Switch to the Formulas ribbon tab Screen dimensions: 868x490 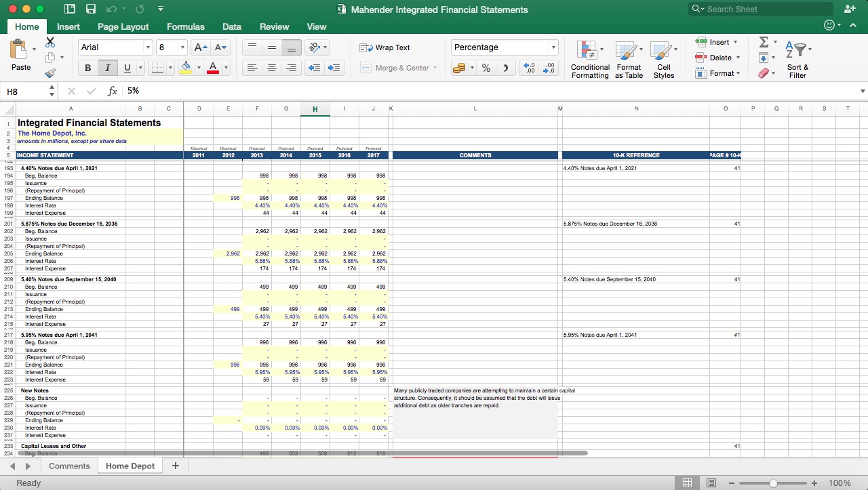185,26
